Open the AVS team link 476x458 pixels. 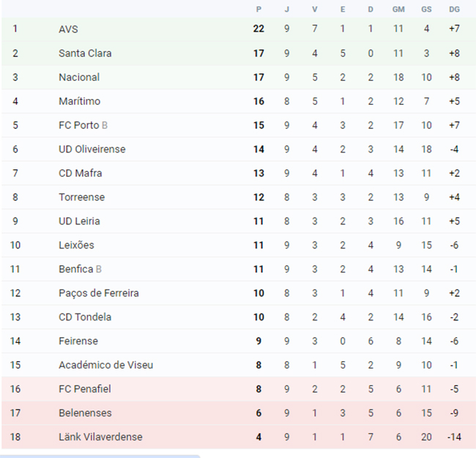tap(68, 29)
